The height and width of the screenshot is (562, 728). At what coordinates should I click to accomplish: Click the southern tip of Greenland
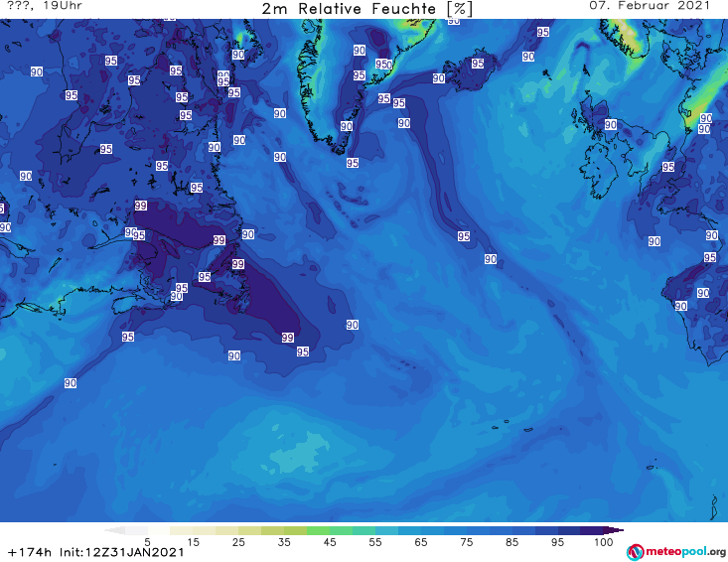(x=341, y=149)
